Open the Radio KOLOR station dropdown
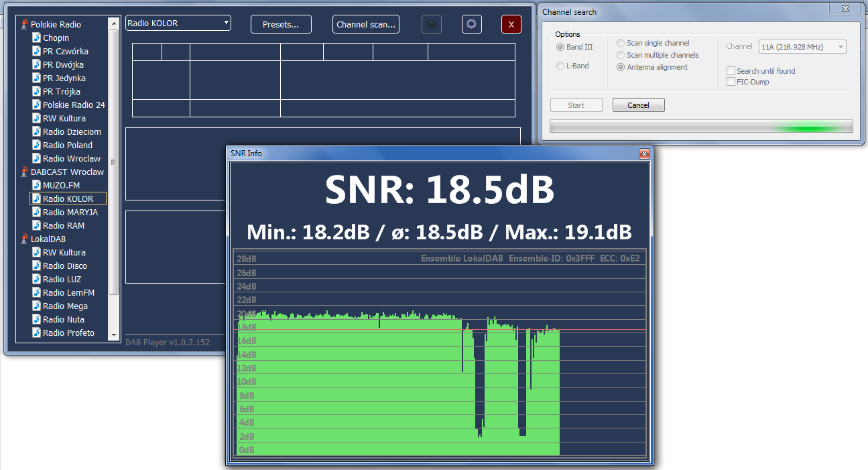This screenshot has height=470, width=868. coord(178,23)
